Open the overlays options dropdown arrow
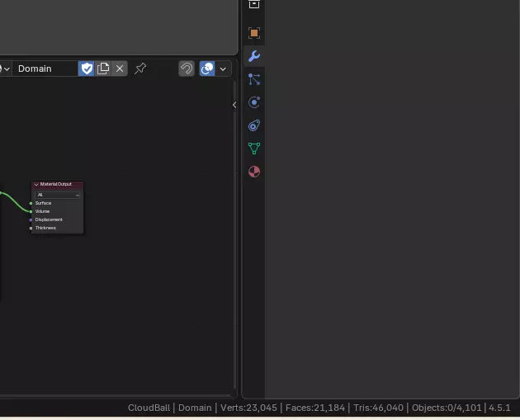 223,69
